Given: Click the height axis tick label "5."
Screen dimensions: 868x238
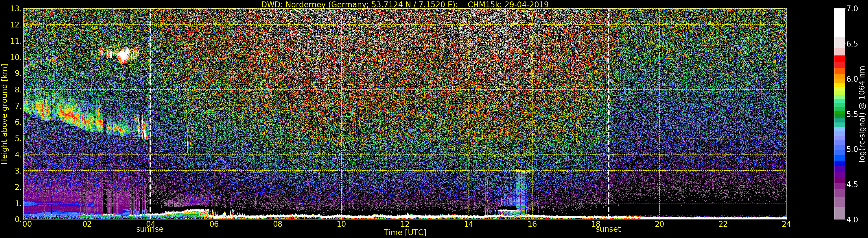Looking at the screenshot, I should pyautogui.click(x=18, y=138).
